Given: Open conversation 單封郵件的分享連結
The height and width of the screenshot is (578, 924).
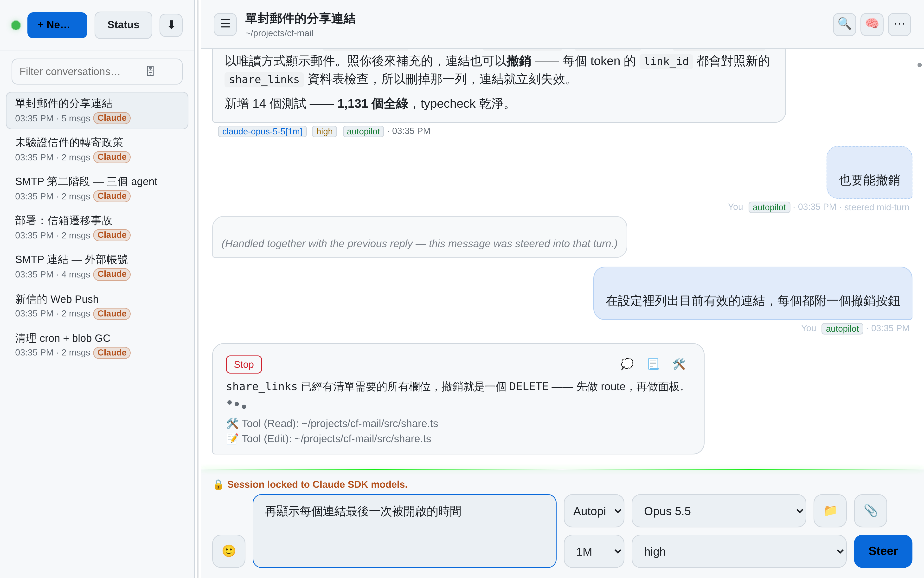Looking at the screenshot, I should [97, 111].
